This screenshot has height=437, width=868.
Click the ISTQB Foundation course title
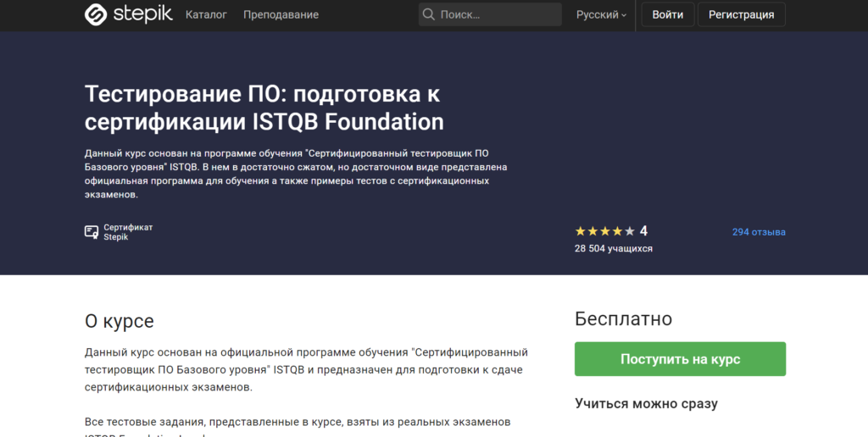tap(264, 107)
